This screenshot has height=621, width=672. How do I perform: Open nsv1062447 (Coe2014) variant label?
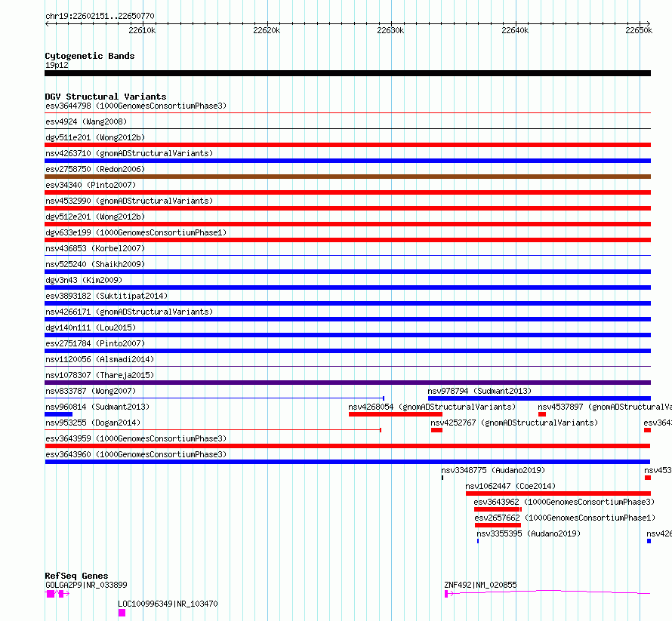click(510, 486)
